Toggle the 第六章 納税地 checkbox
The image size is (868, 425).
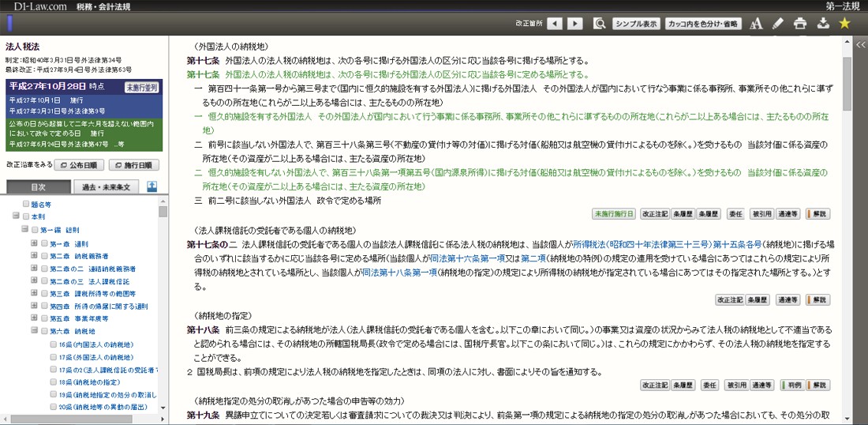point(43,332)
